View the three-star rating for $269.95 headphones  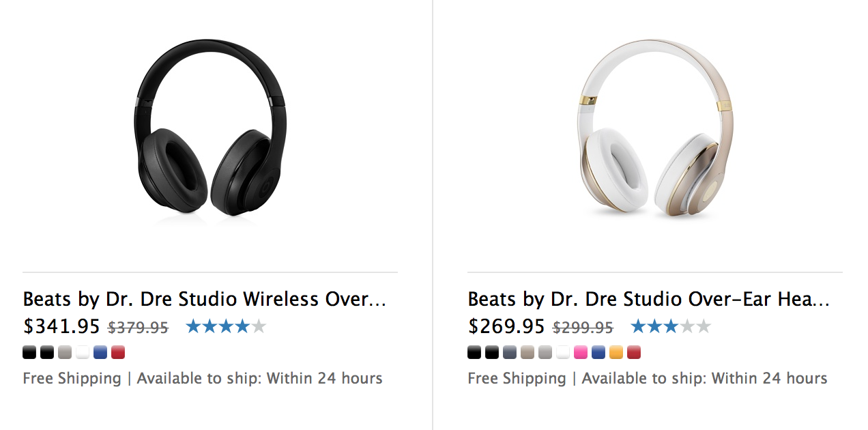(x=671, y=327)
